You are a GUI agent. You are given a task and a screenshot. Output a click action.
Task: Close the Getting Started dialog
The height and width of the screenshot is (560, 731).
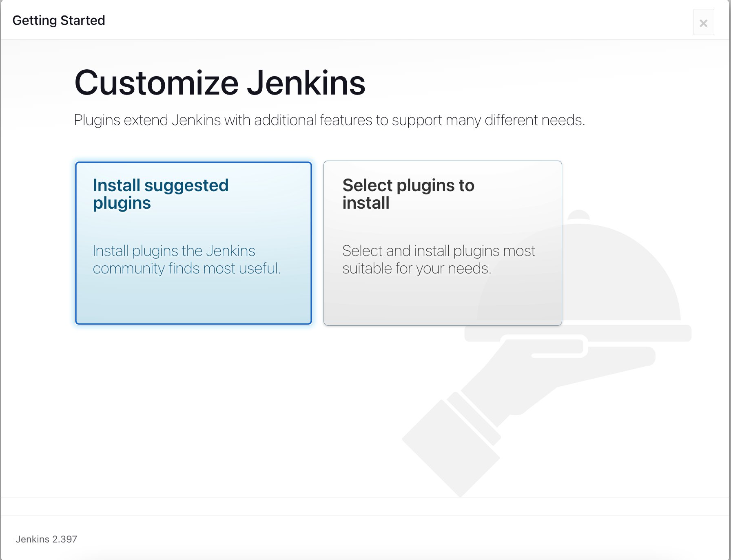pyautogui.click(x=703, y=23)
